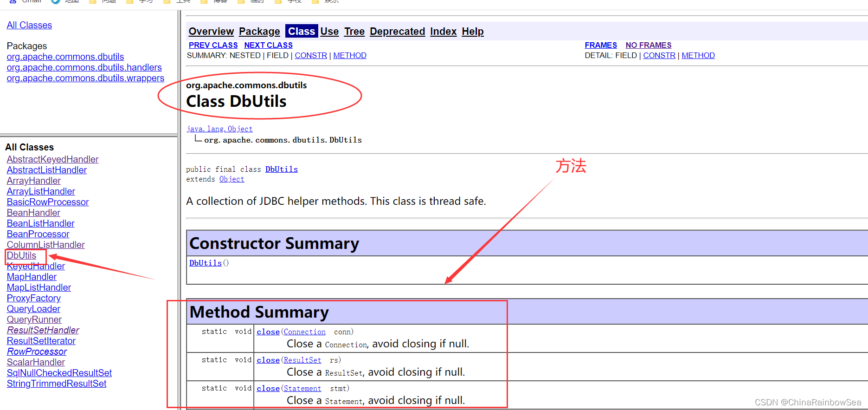Image resolution: width=868 pixels, height=410 pixels.
Task: Select BasicRowProcessor in class list
Action: (x=48, y=202)
